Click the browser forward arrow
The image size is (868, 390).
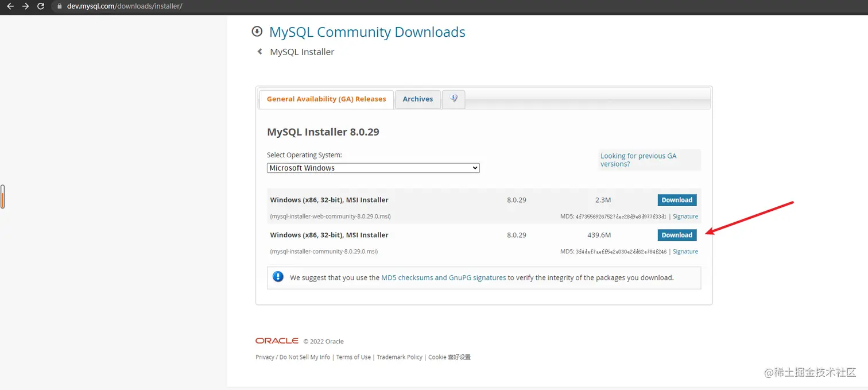pyautogui.click(x=25, y=6)
